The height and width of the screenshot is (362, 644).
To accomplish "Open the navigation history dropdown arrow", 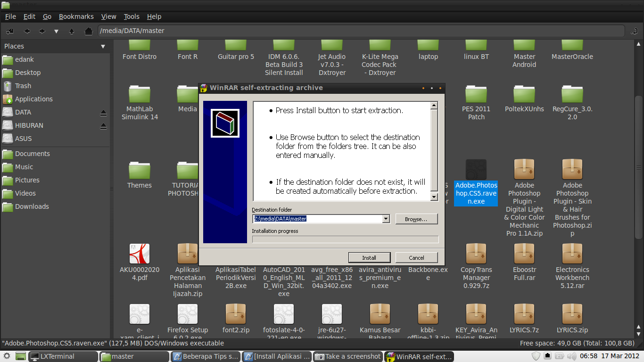I will (x=56, y=31).
